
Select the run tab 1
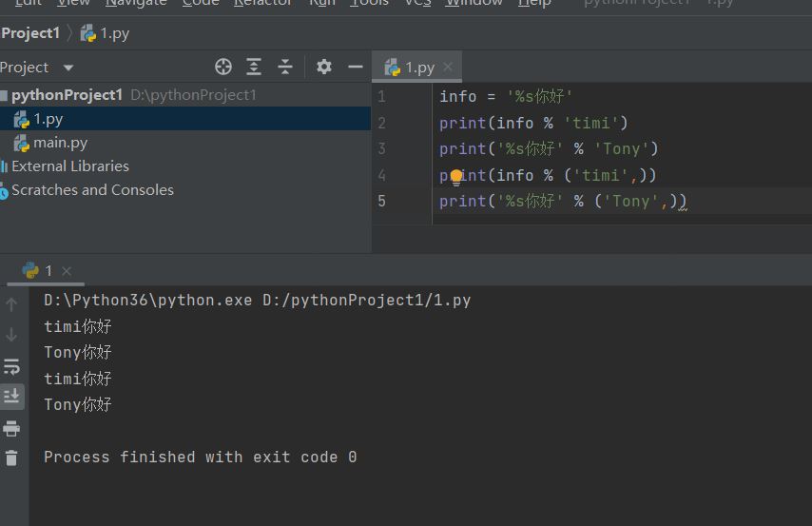coord(46,270)
